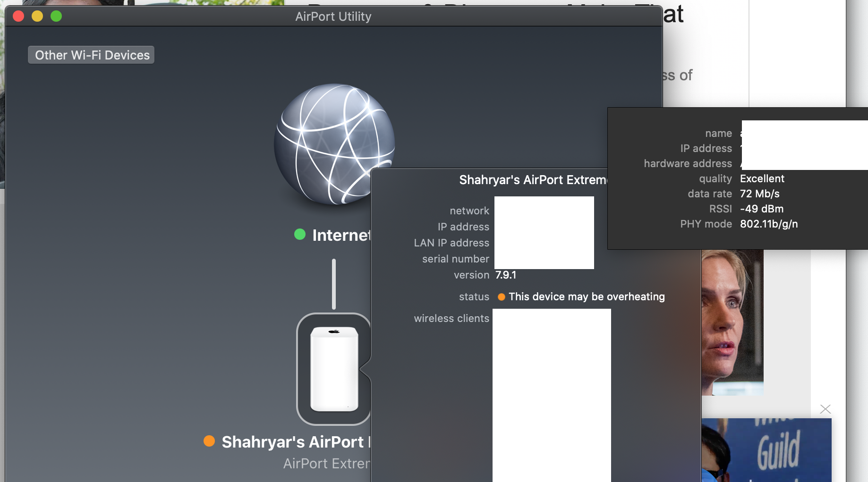This screenshot has width=868, height=482.
Task: Click the Internet globe icon
Action: 334,144
